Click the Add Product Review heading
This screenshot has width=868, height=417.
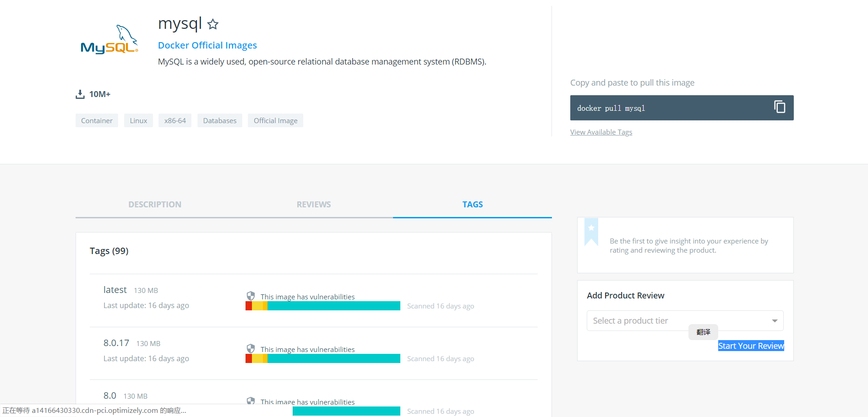tap(626, 296)
